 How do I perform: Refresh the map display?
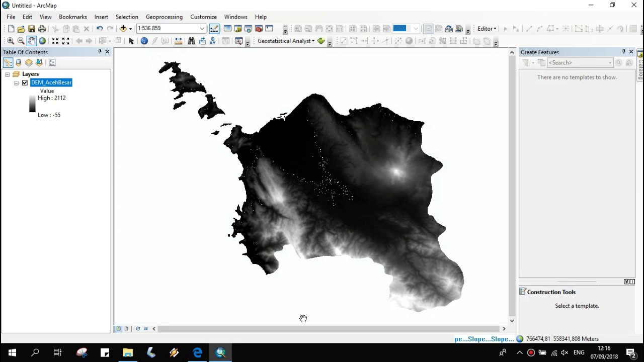point(137,329)
